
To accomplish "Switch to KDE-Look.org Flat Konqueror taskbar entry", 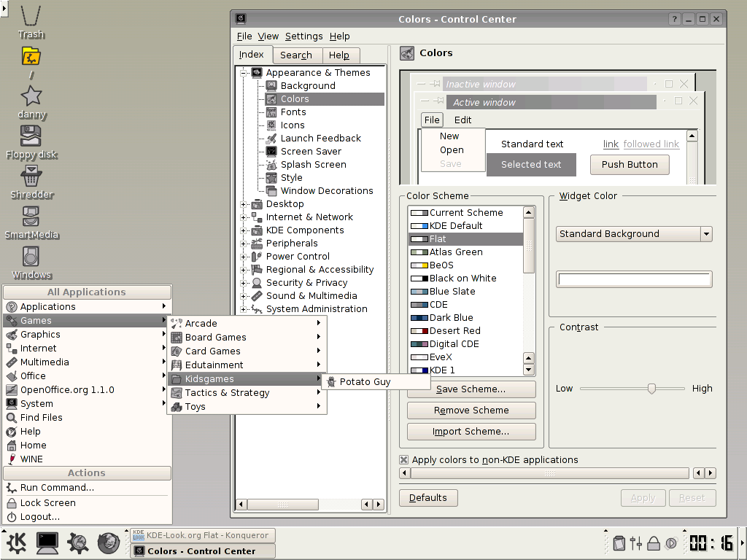I will coord(203,535).
